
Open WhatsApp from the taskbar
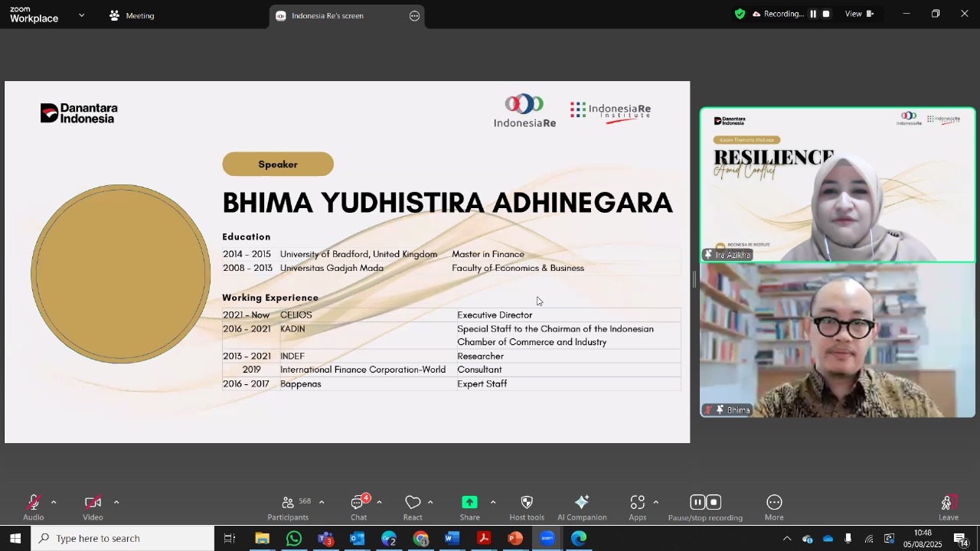pos(294,539)
